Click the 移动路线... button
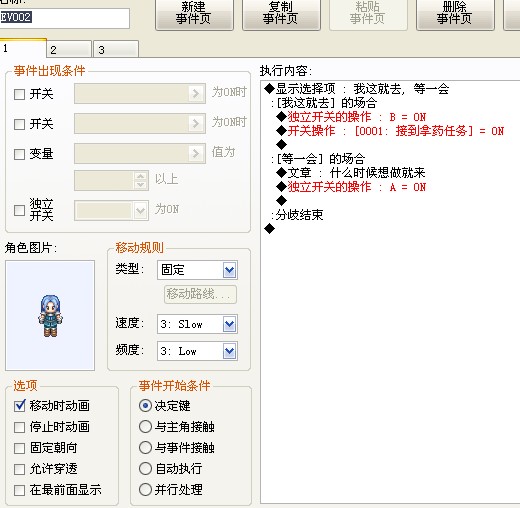Image resolution: width=520 pixels, height=508 pixels. (200, 294)
